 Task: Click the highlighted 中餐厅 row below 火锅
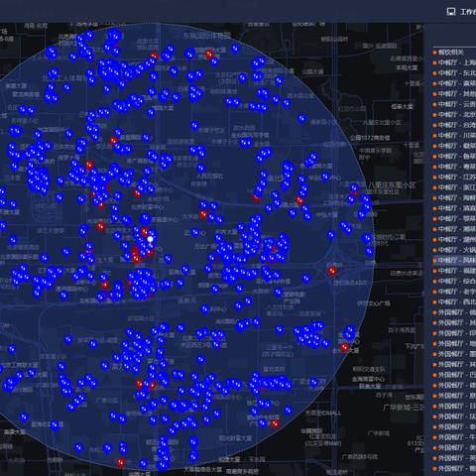click(x=454, y=261)
